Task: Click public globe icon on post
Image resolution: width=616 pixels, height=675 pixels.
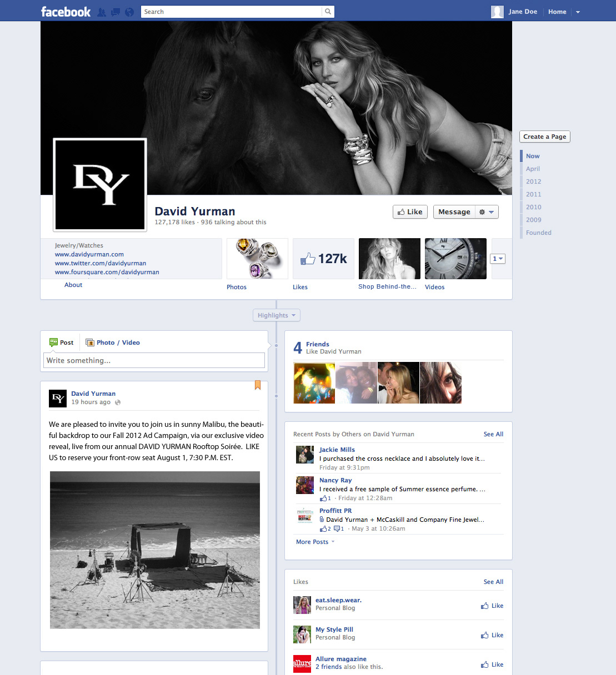Action: pos(117,402)
